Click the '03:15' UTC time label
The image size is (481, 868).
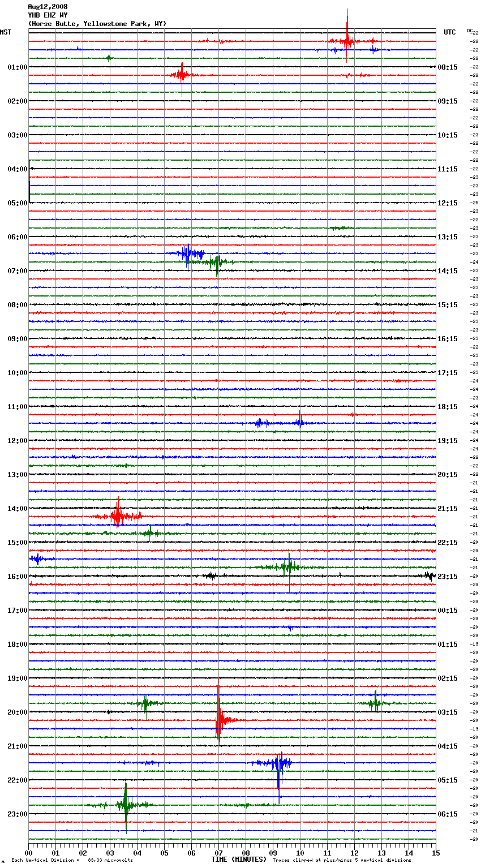[x=448, y=712]
